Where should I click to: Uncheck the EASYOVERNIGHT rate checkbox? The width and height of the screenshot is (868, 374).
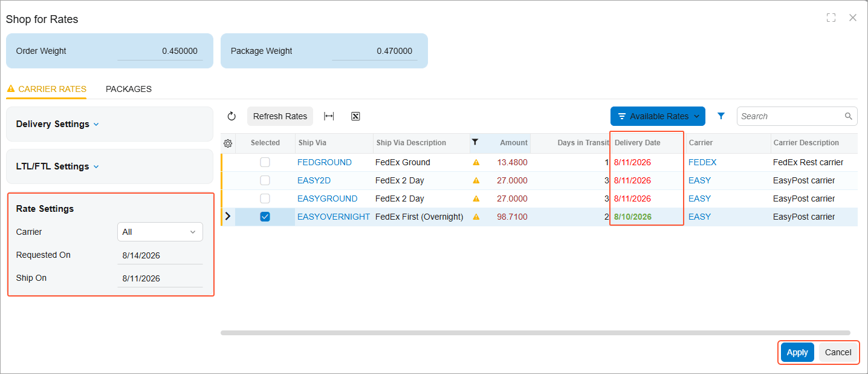click(x=265, y=217)
